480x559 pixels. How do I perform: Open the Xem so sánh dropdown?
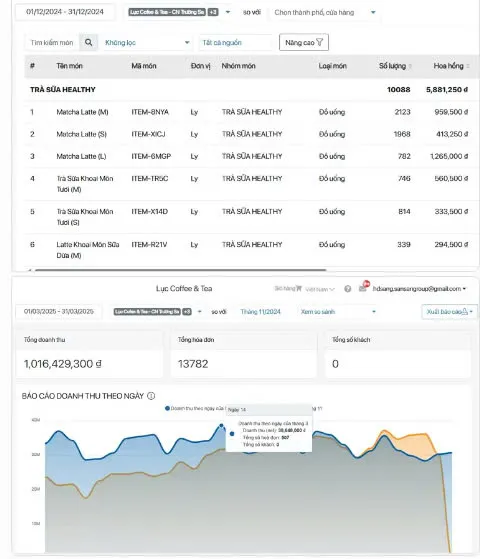click(338, 312)
